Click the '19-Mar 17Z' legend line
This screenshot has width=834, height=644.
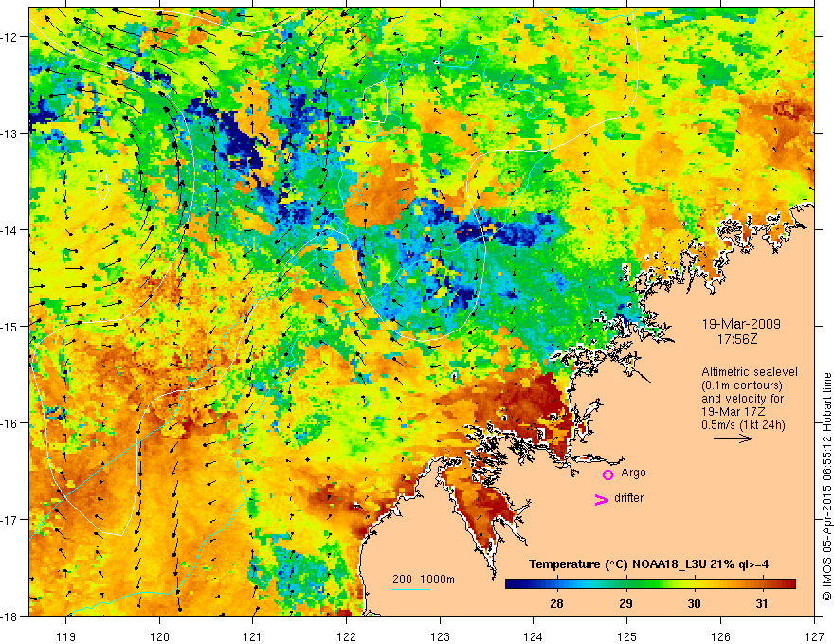[732, 412]
